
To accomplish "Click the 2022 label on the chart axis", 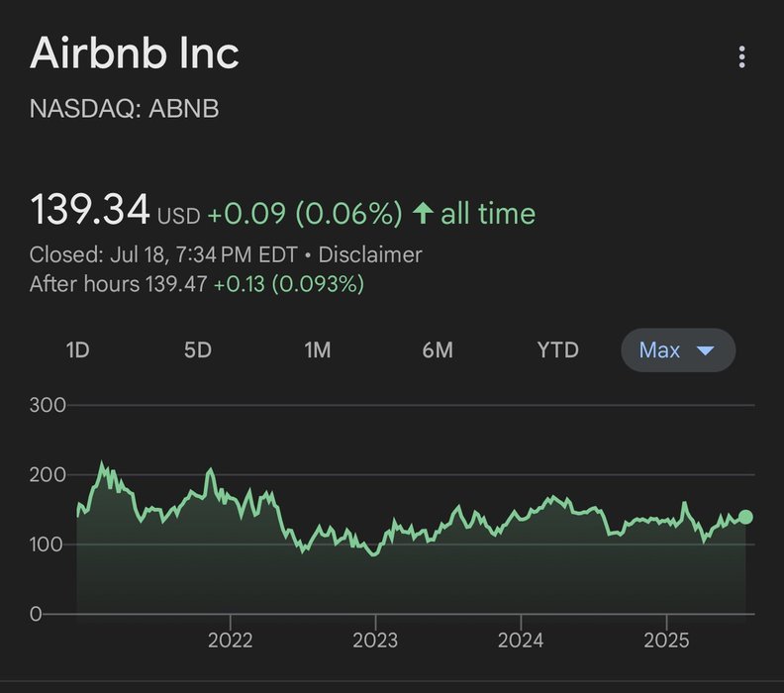I will tap(230, 640).
